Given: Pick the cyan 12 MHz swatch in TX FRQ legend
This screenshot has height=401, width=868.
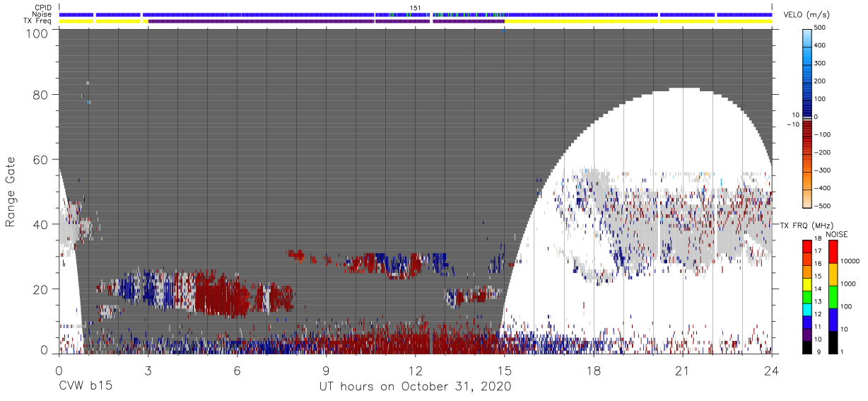Looking at the screenshot, I should point(807,310).
